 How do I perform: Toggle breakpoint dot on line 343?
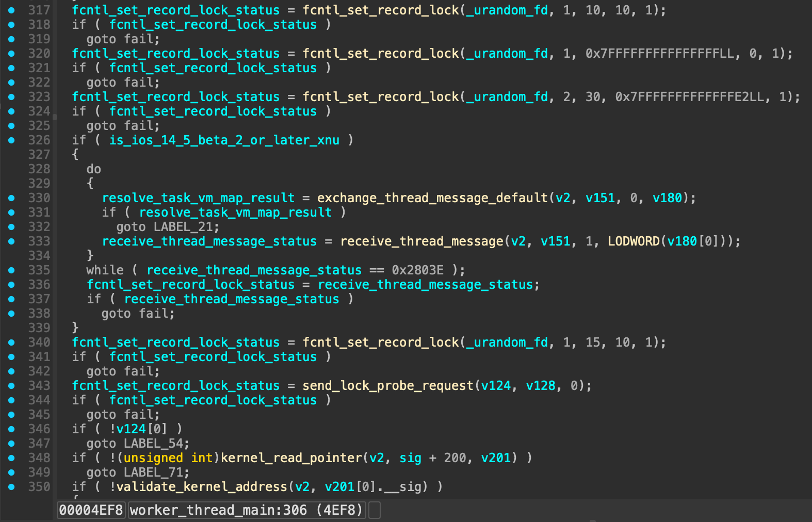(11, 386)
